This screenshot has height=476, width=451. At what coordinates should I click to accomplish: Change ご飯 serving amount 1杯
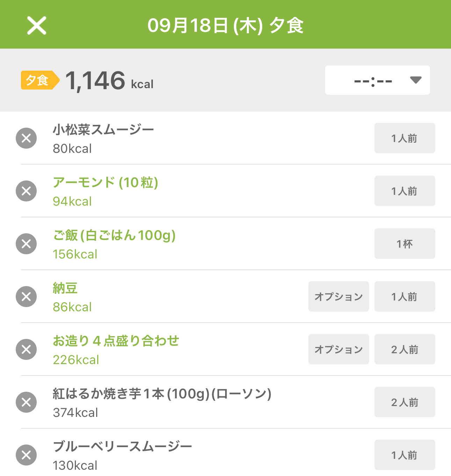click(405, 244)
